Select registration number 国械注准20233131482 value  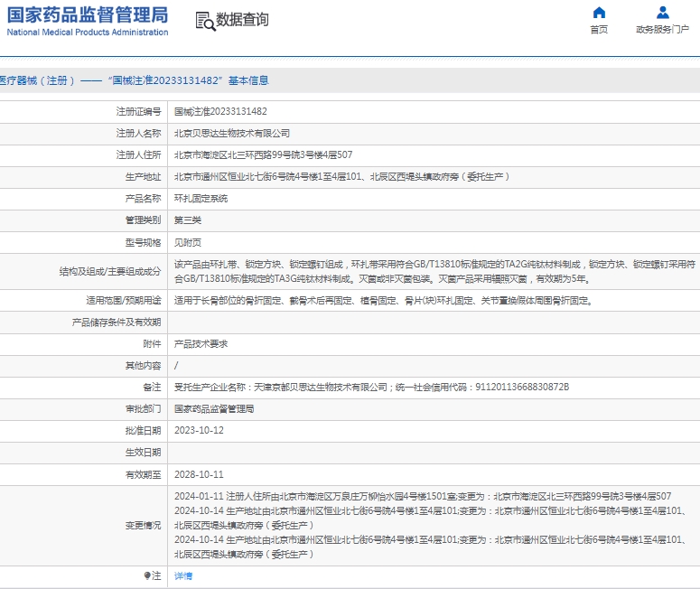coord(220,112)
